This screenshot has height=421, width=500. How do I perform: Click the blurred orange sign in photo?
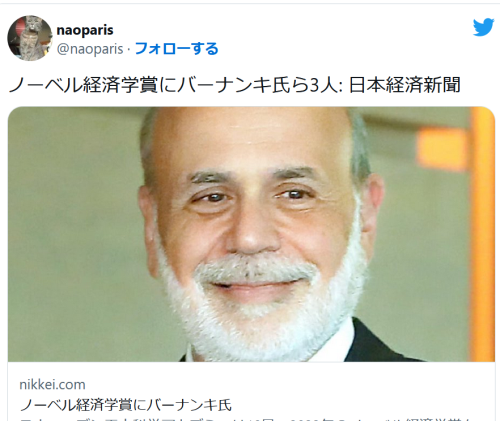(x=442, y=149)
